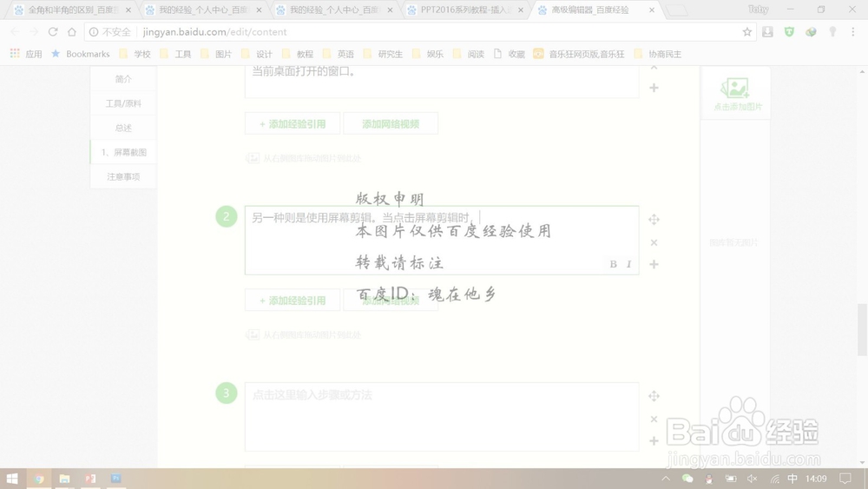The height and width of the screenshot is (489, 868).
Task: Close the 高级编辑器 tab
Action: tap(652, 10)
